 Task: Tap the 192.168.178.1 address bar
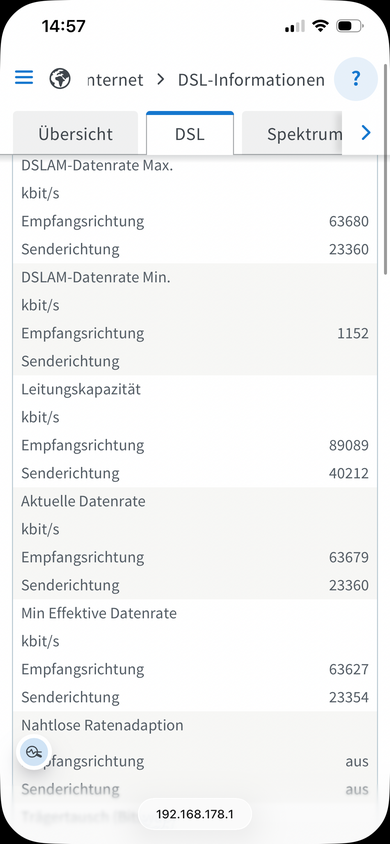click(195, 814)
